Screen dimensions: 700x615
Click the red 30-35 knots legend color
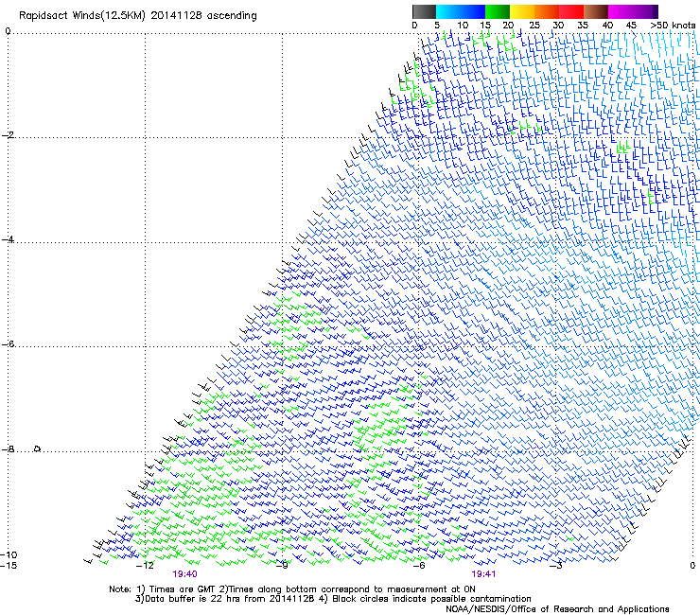point(571,11)
